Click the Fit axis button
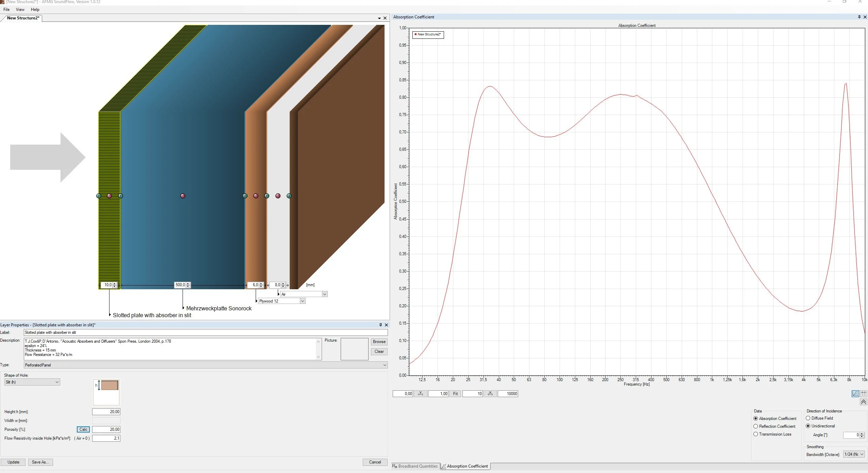 [455, 394]
